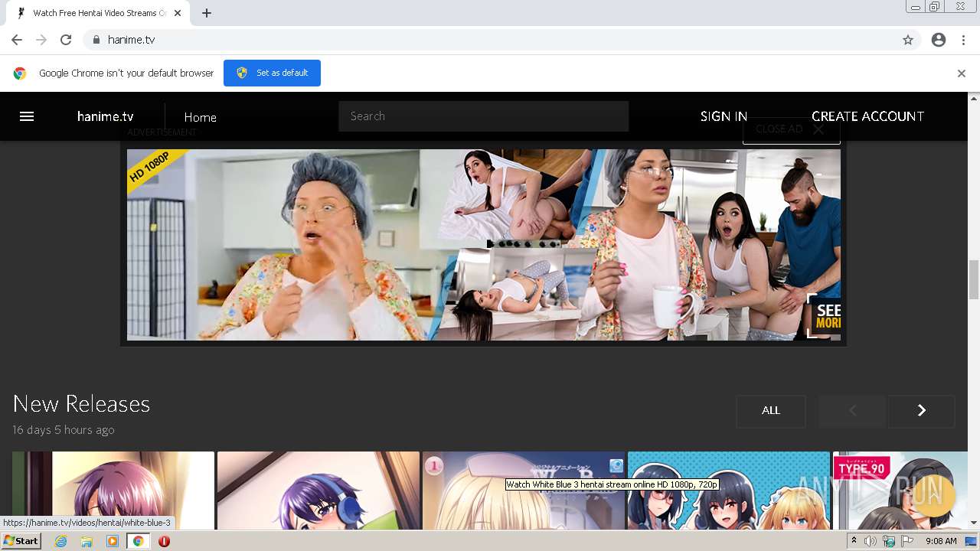The height and width of the screenshot is (551, 980).
Task: Open the Chrome profile avatar menu
Action: 939,40
